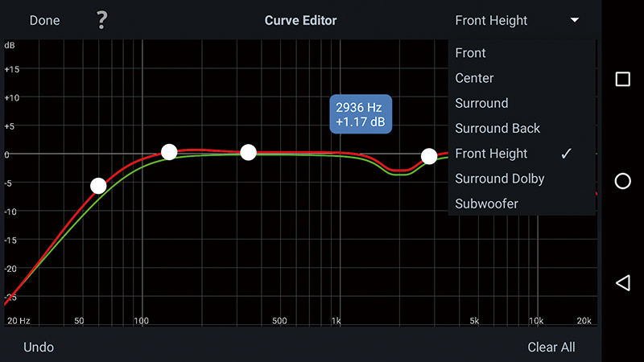The height and width of the screenshot is (362, 644).
Task: Tap the Android recent apps square icon
Action: coord(622,79)
